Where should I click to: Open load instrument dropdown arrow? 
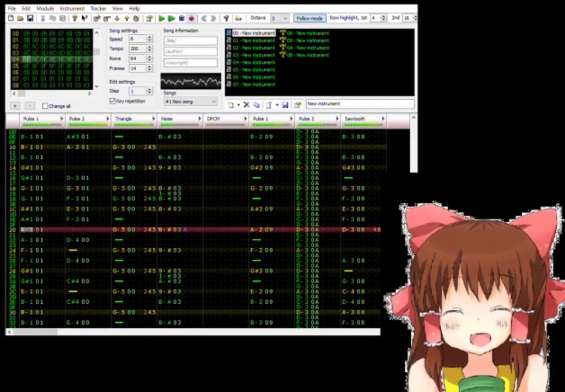[x=277, y=105]
